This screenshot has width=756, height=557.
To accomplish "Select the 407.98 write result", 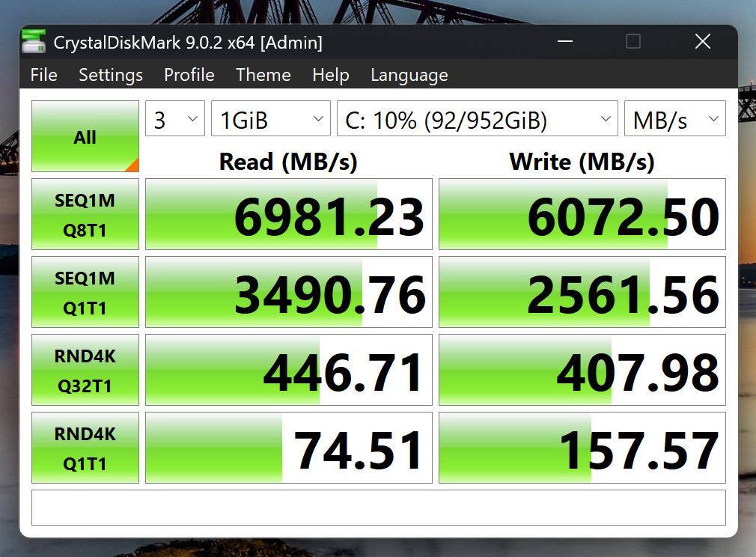I will coord(582,370).
